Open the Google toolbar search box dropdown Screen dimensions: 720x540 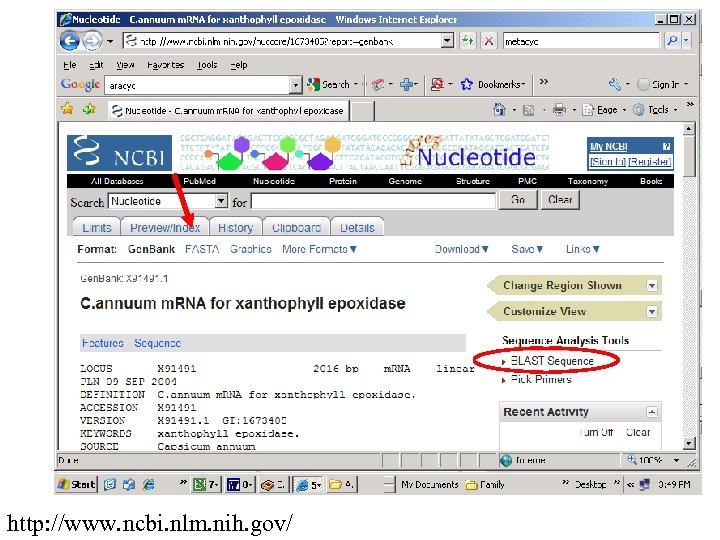296,85
